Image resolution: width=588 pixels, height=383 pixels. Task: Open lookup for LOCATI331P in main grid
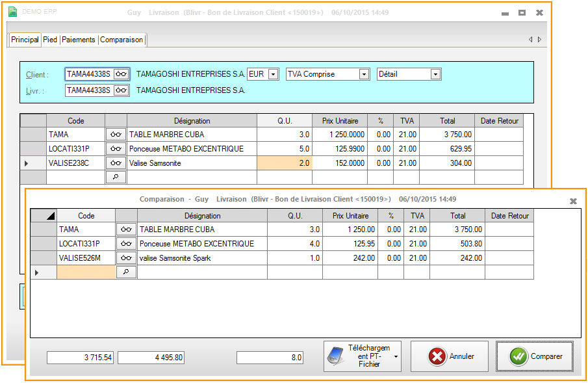click(x=116, y=149)
